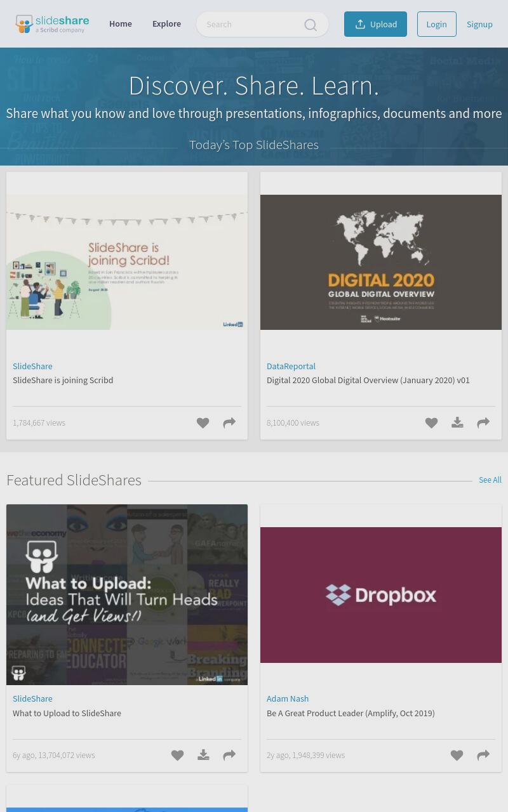Share SlideShare is joining Scribd
This screenshot has width=508, height=812.
point(229,423)
